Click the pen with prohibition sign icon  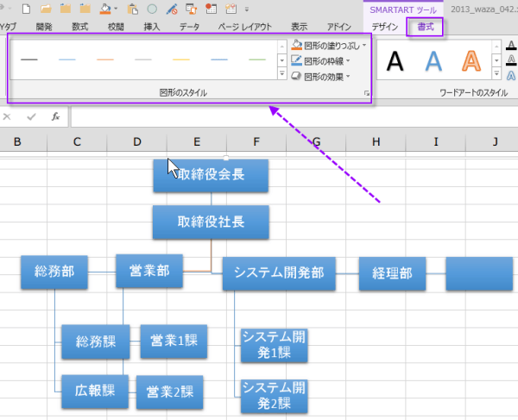172,9
